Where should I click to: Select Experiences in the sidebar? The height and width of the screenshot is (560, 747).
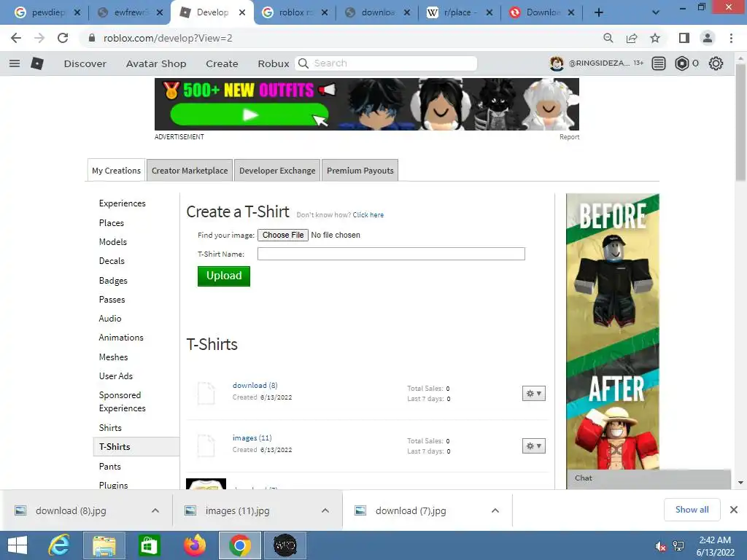pyautogui.click(x=123, y=203)
